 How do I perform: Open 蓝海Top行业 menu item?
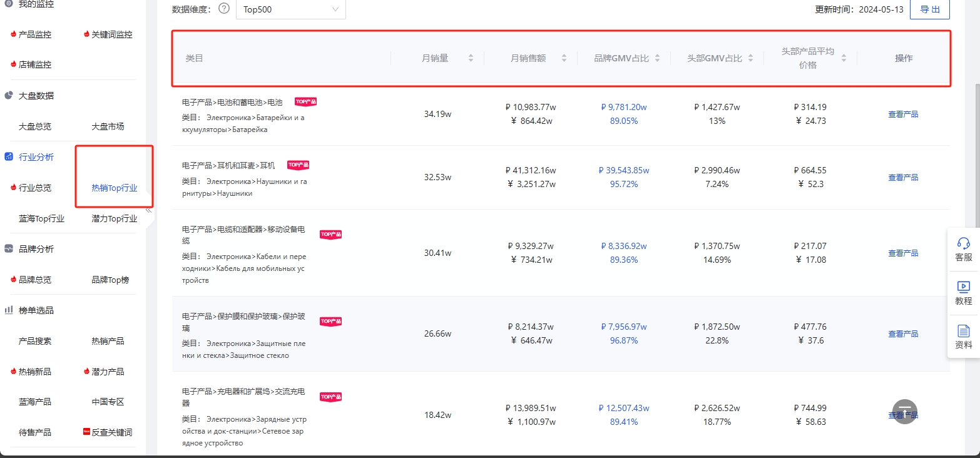(x=41, y=218)
